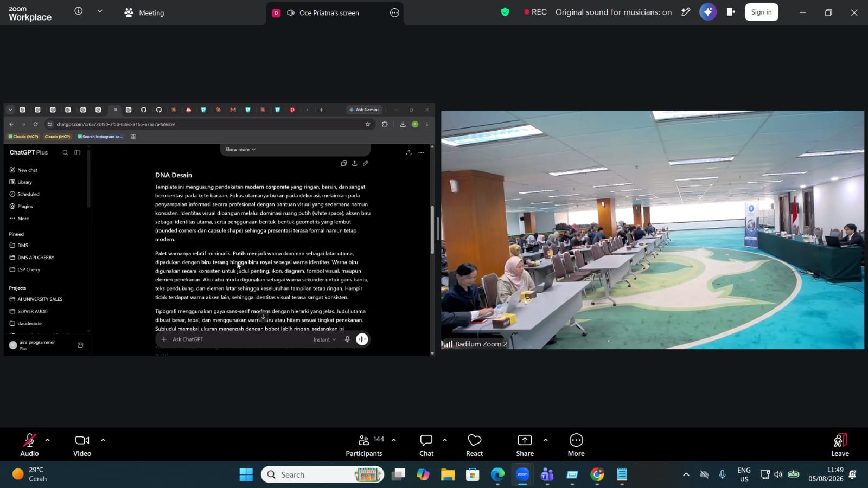
Task: Click the Share screen icon
Action: pos(525,440)
